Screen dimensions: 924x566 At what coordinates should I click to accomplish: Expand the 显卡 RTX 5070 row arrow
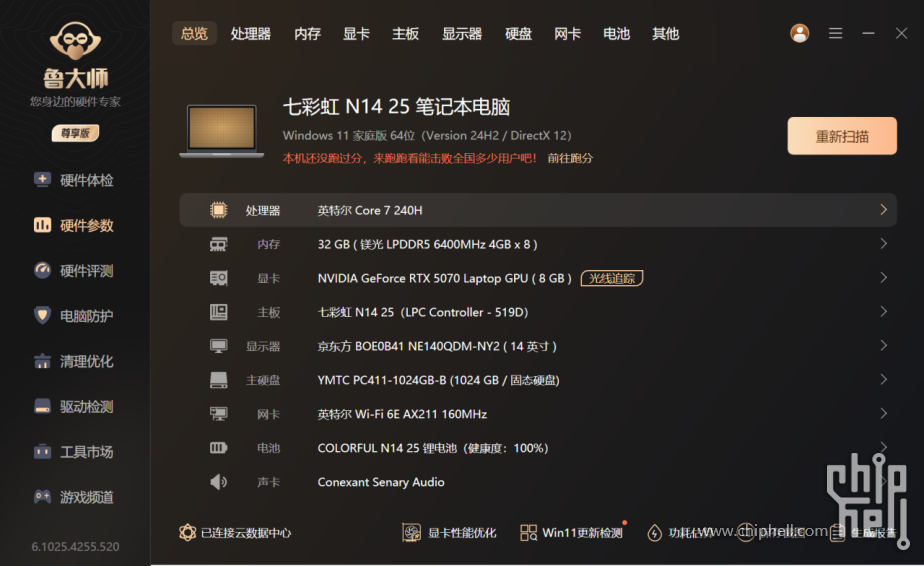[883, 277]
